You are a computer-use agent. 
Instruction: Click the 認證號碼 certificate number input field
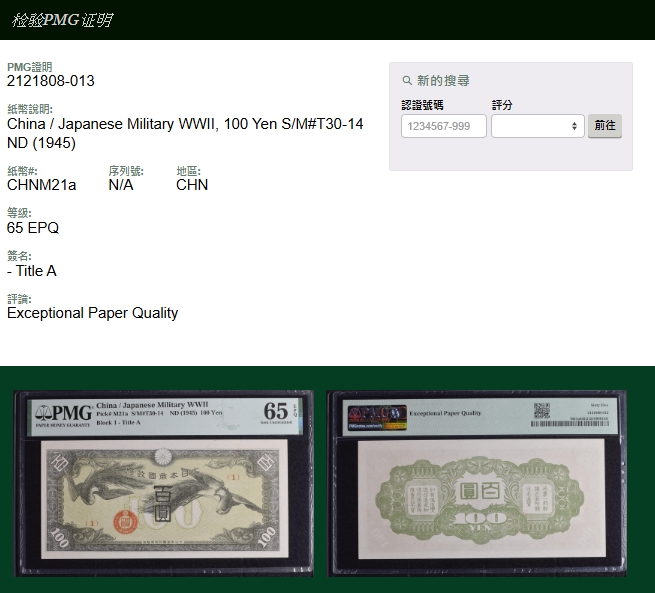coord(443,126)
